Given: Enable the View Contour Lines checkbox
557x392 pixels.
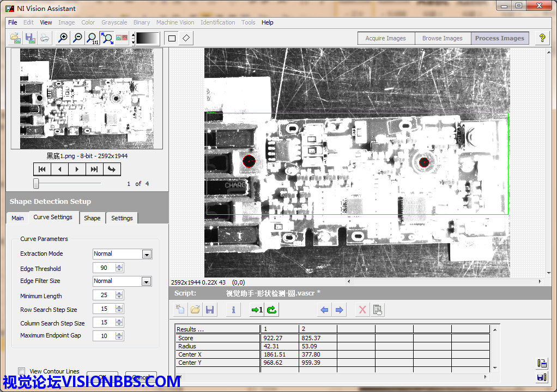Looking at the screenshot, I should pos(22,371).
